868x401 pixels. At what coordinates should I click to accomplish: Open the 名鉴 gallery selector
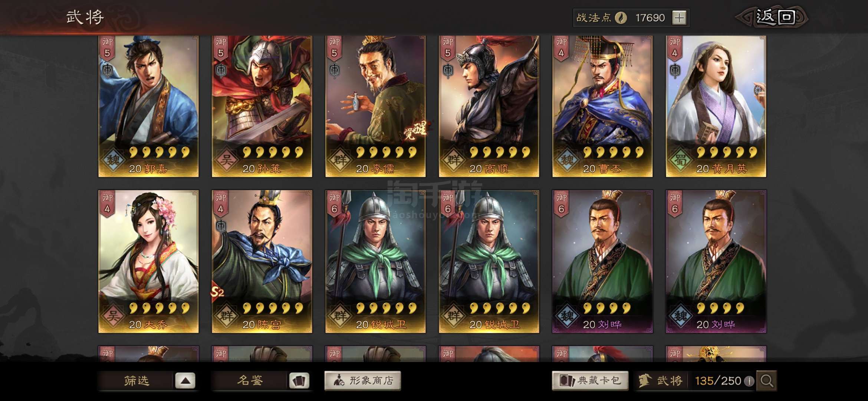250,381
